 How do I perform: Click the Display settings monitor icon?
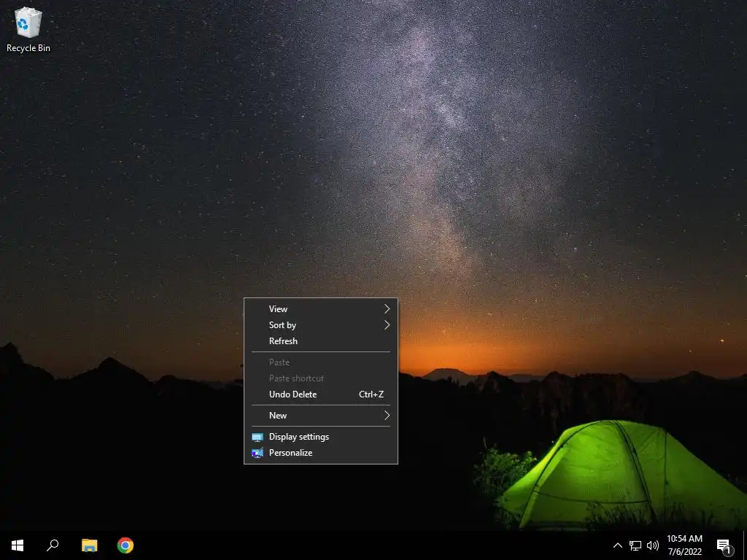point(258,437)
